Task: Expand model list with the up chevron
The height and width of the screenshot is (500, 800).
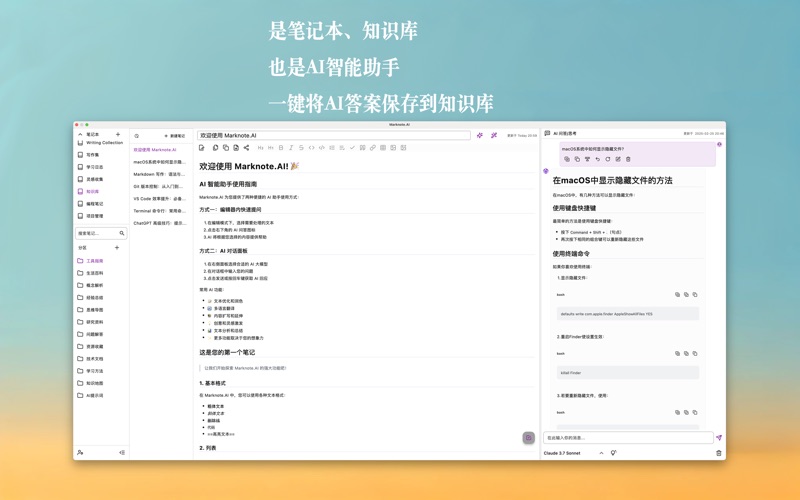Action: click(601, 453)
